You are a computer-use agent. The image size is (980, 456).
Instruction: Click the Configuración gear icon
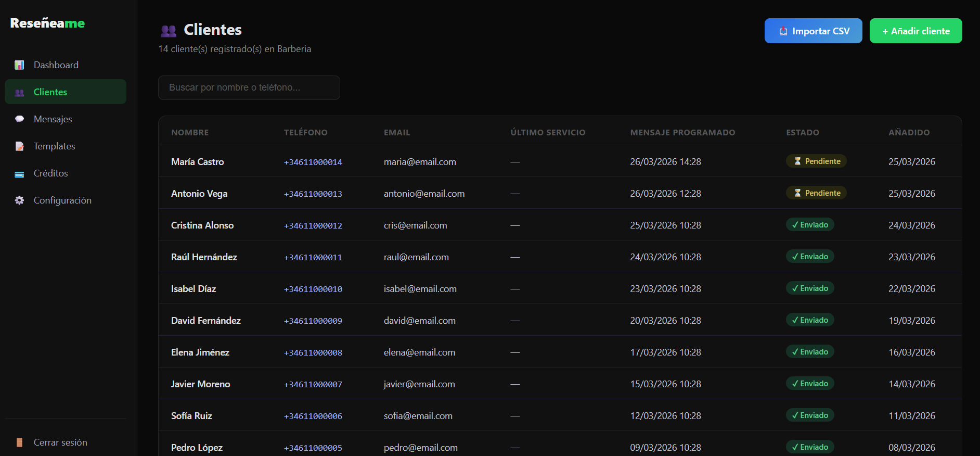(x=19, y=200)
